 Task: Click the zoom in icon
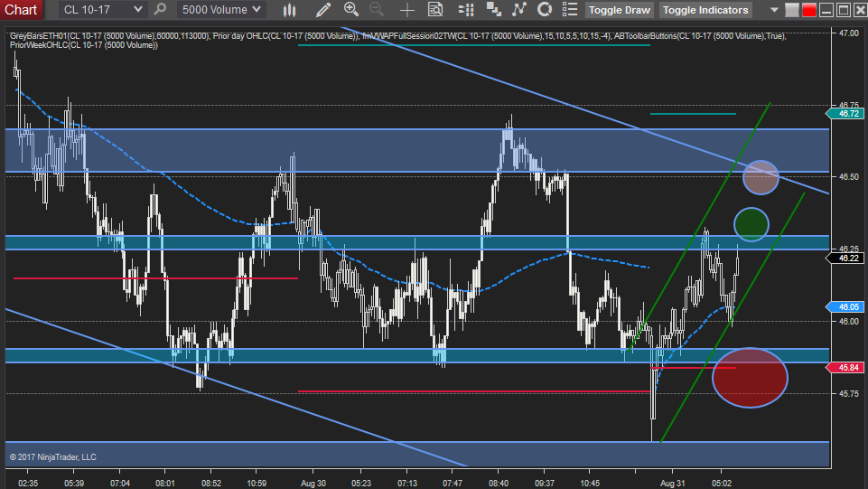[351, 9]
